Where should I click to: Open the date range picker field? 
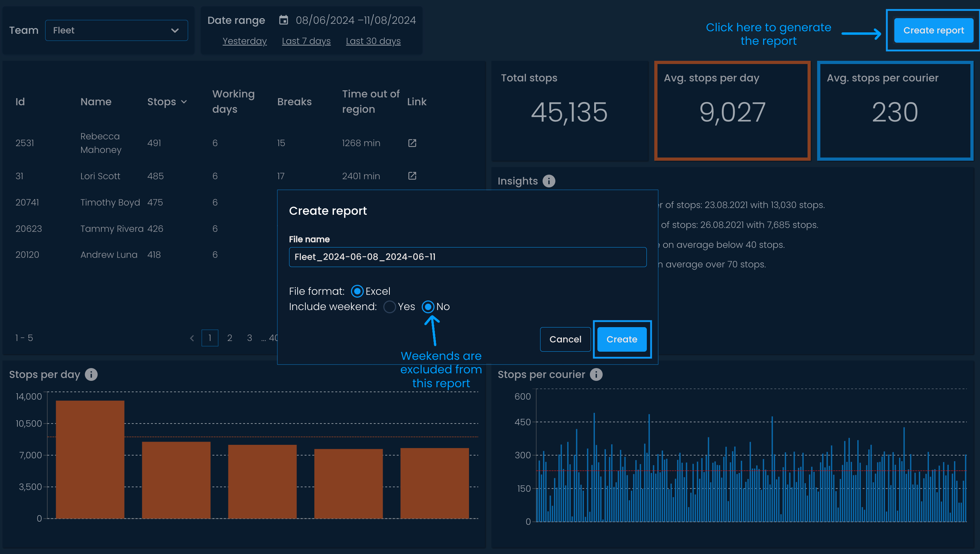[x=355, y=20]
